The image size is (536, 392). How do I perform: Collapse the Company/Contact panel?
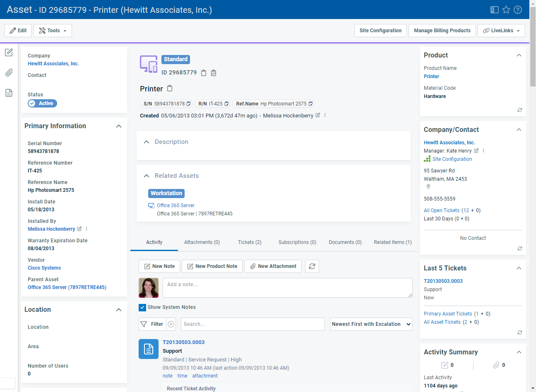tap(519, 130)
